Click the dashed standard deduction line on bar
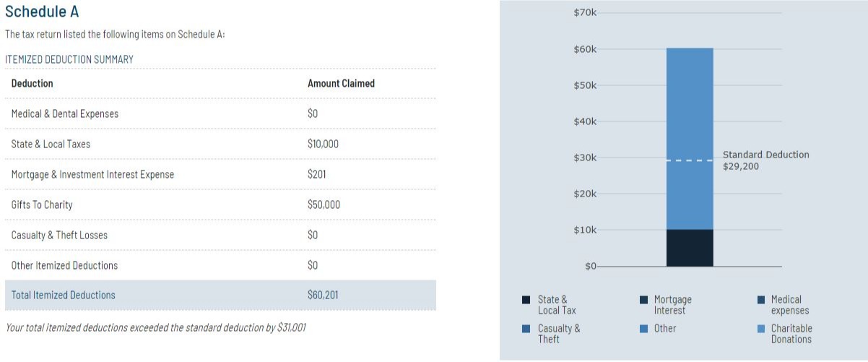Viewport: 868px width, 362px height. click(x=690, y=160)
